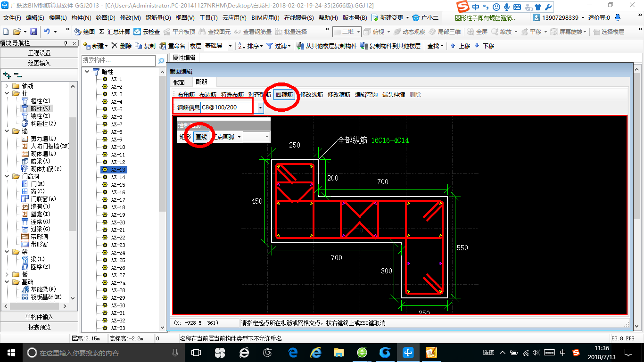Open the empty combo box in the draw panel
This screenshot has height=362, width=644.
click(x=256, y=137)
